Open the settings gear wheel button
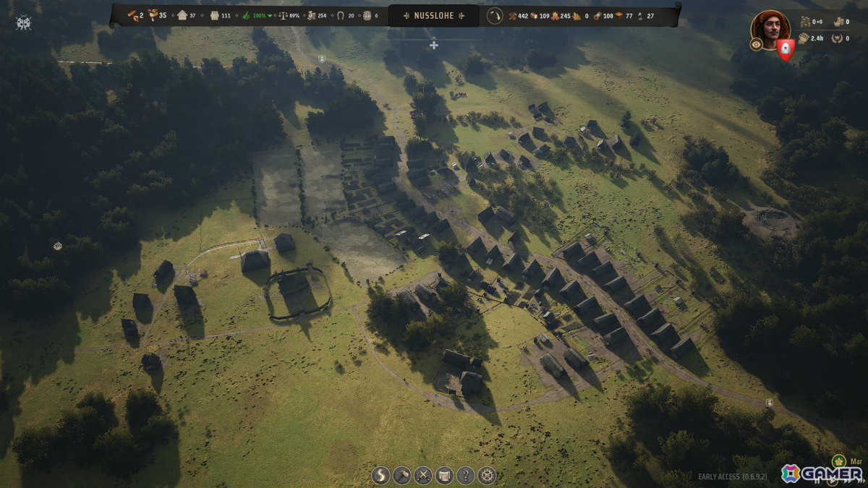 [x=488, y=475]
